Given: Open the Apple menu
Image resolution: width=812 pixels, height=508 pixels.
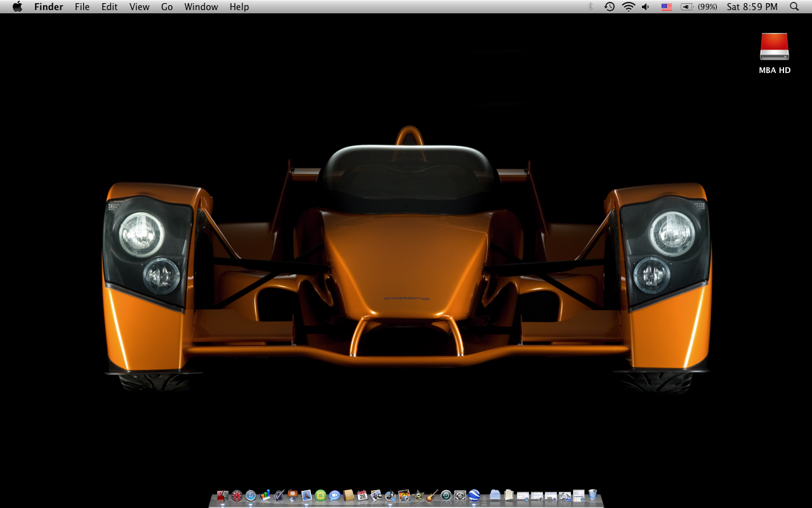Looking at the screenshot, I should click(17, 7).
